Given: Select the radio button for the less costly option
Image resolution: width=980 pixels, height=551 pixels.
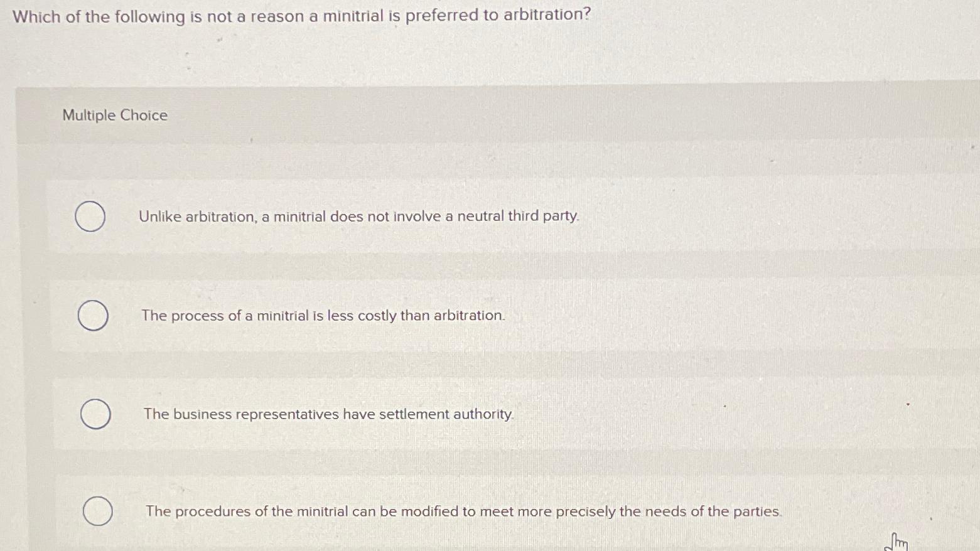Looking at the screenshot, I should [92, 316].
